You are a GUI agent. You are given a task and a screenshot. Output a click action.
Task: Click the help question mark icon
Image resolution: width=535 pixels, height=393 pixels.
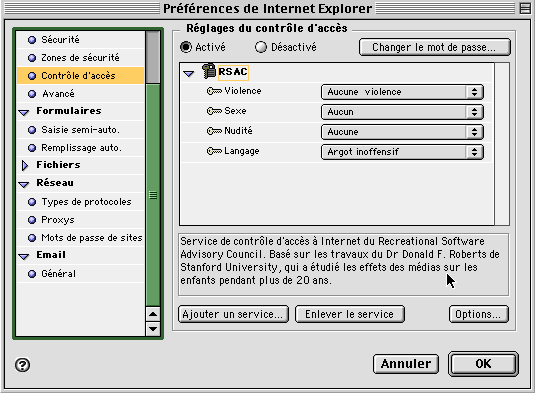[x=23, y=365]
